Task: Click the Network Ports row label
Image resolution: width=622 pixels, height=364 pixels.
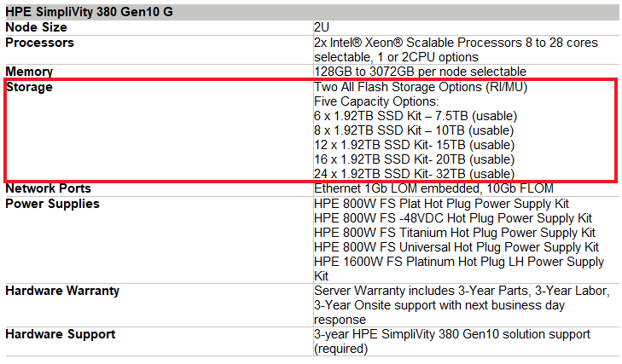Action: (x=48, y=188)
